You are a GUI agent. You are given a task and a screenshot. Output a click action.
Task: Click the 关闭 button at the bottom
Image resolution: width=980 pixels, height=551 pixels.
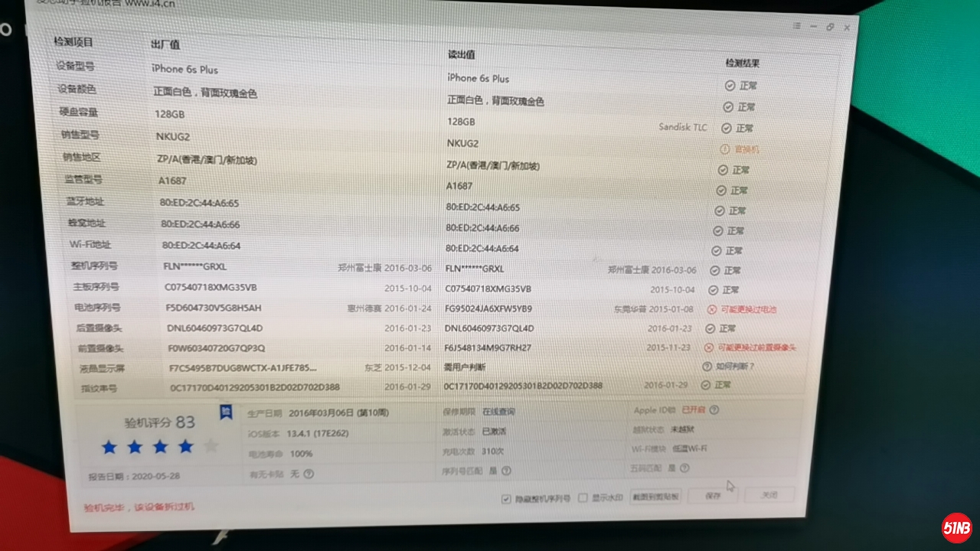pyautogui.click(x=769, y=495)
